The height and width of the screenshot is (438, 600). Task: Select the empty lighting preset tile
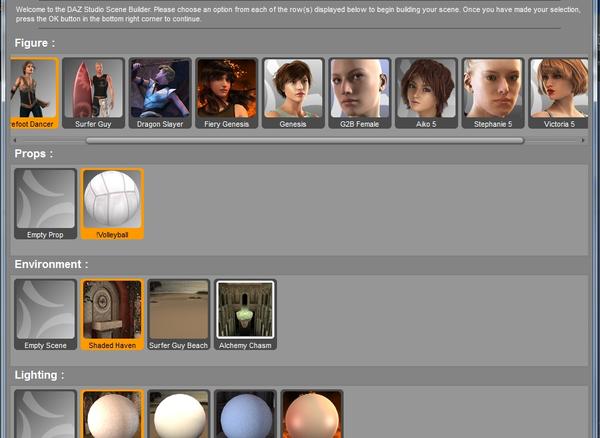(x=46, y=414)
